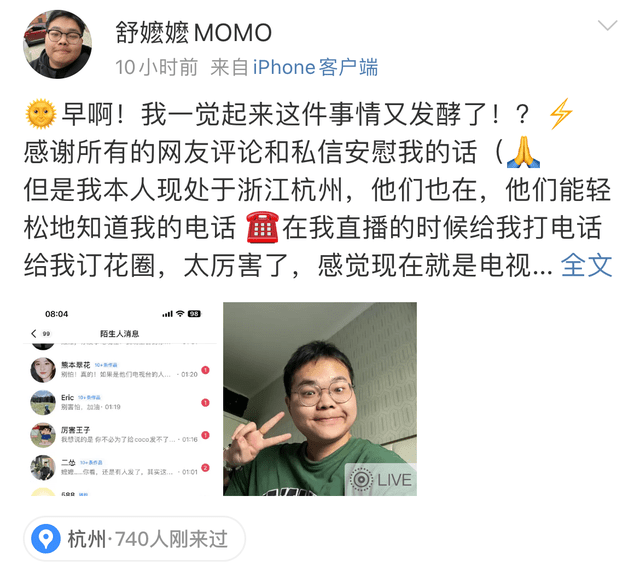The width and height of the screenshot is (640, 577).
Task: Tap the praying hands emoji
Action: coord(523,152)
